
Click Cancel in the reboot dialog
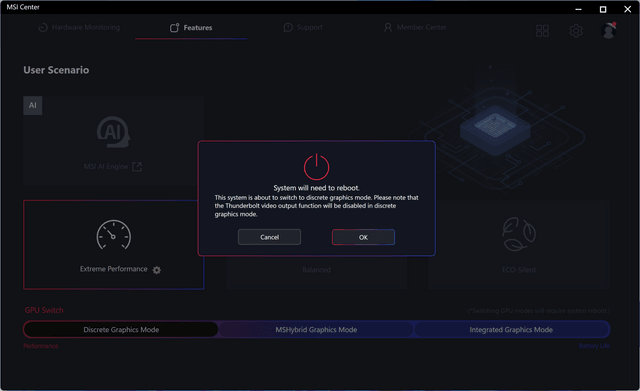point(269,237)
